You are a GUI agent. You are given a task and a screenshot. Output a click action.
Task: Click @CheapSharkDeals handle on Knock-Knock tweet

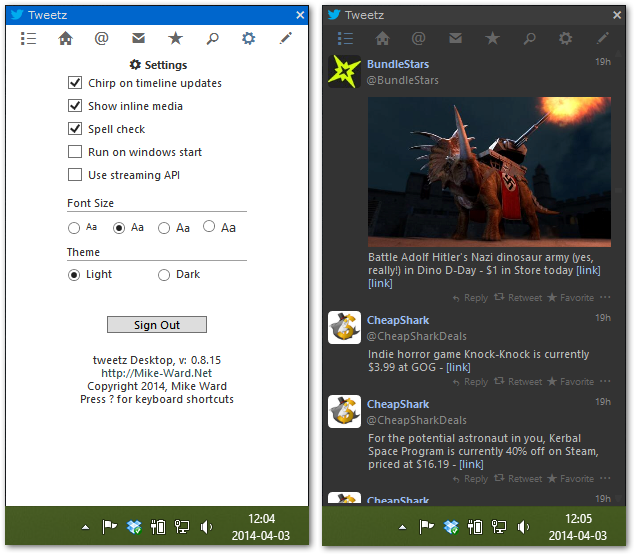pyautogui.click(x=417, y=336)
